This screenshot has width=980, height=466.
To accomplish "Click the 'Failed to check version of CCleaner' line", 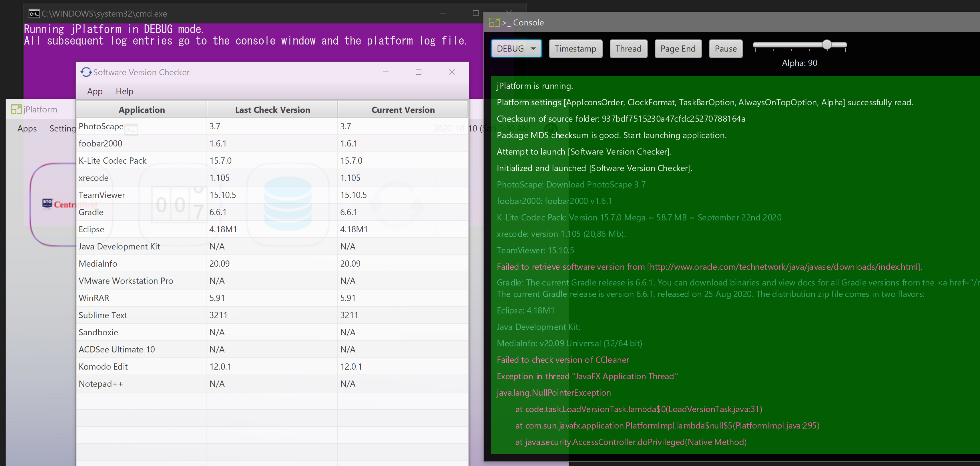I will [563, 360].
